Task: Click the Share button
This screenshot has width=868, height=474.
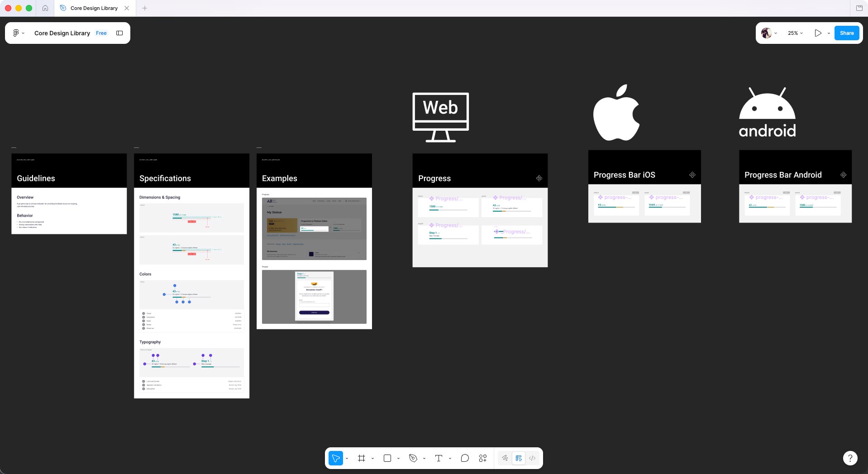Action: [x=847, y=33]
